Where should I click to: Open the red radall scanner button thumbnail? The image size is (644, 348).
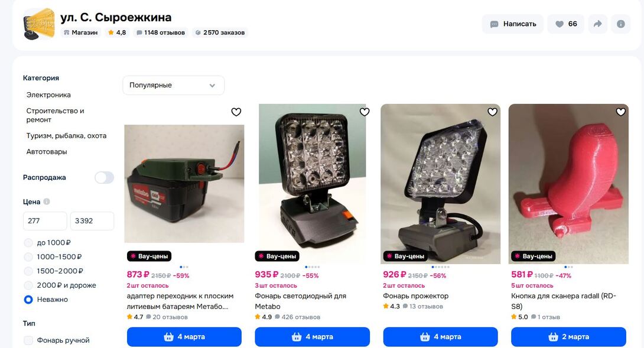[568, 183]
